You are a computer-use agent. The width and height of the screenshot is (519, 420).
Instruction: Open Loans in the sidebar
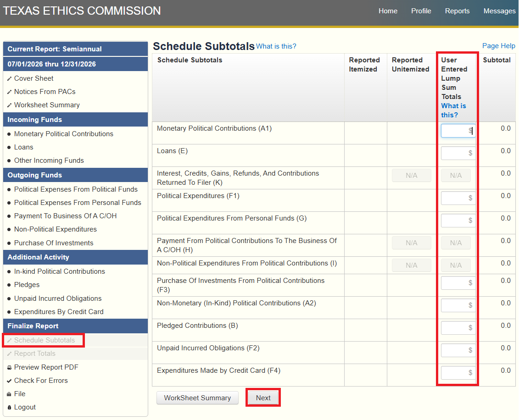point(23,147)
